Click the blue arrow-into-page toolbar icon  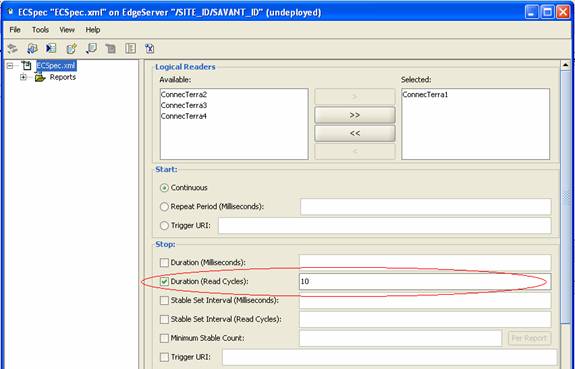[51, 48]
